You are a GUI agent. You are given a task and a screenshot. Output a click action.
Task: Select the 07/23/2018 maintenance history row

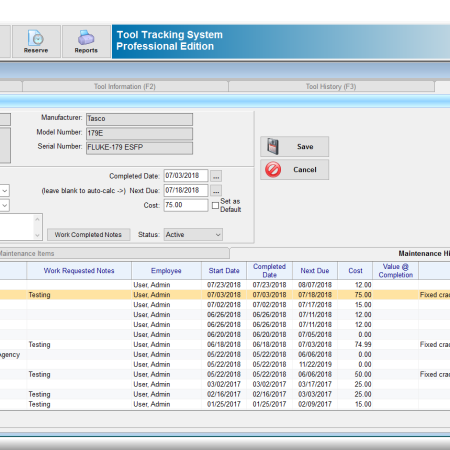tap(225, 285)
